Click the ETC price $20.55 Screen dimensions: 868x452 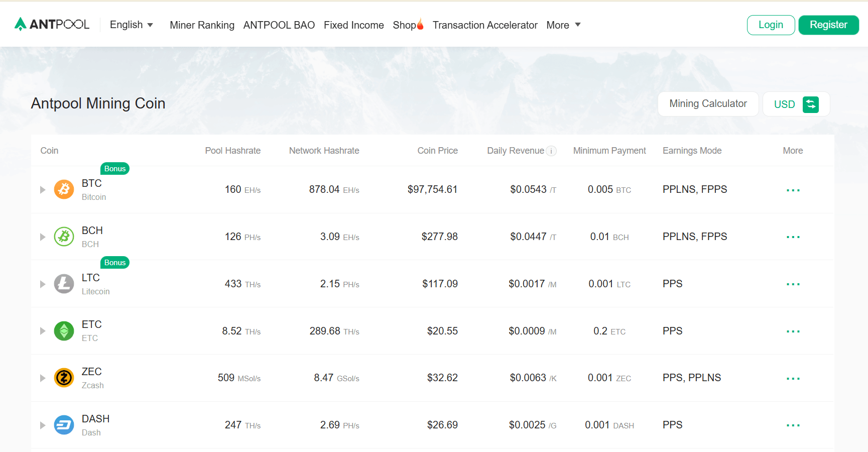pyautogui.click(x=443, y=331)
